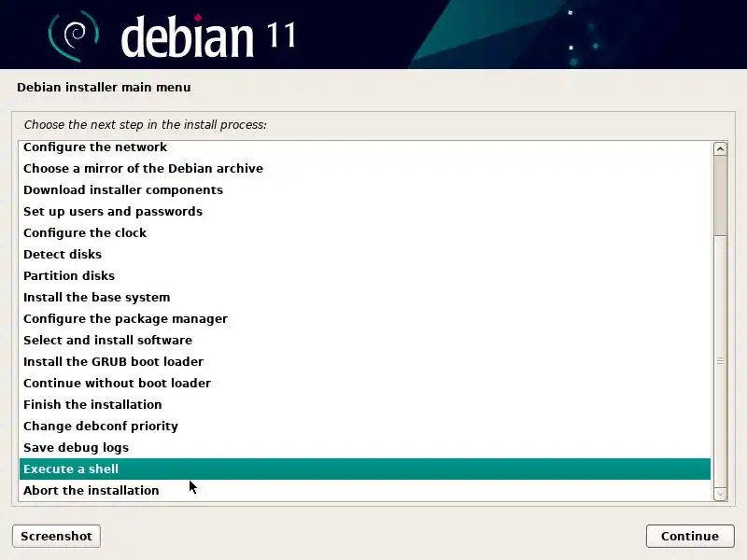Select Change debconf priority

point(364,426)
